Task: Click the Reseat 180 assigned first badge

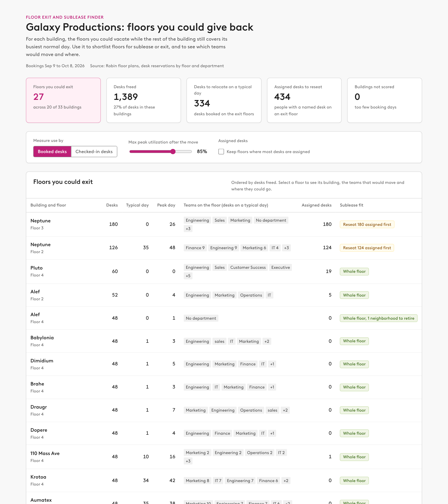Action: coord(367,224)
